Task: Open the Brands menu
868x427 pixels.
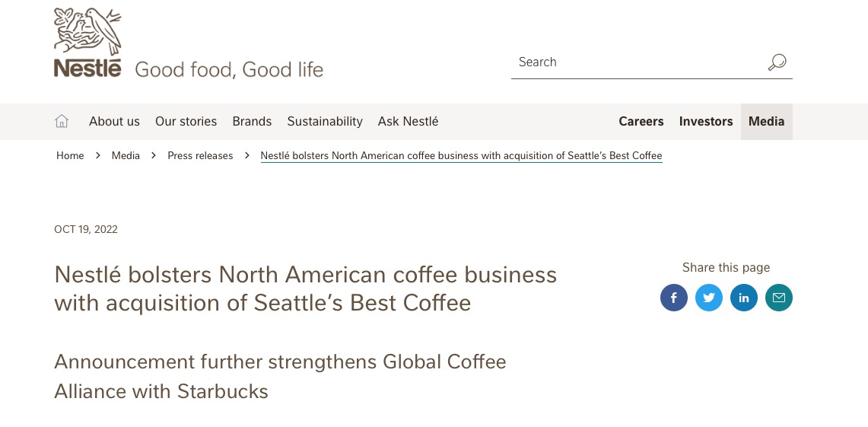Action: tap(252, 121)
